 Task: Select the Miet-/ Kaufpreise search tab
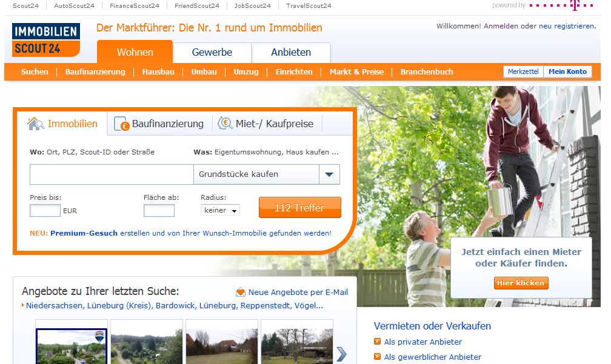click(x=267, y=124)
